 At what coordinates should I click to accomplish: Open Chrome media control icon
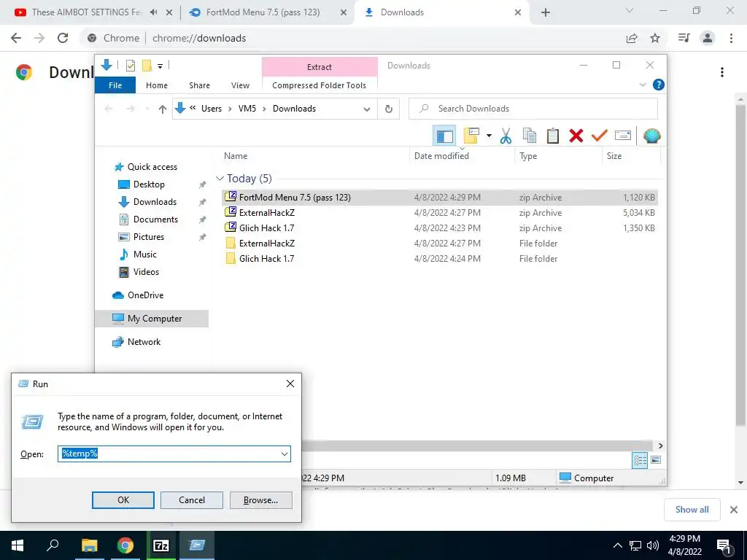point(684,38)
